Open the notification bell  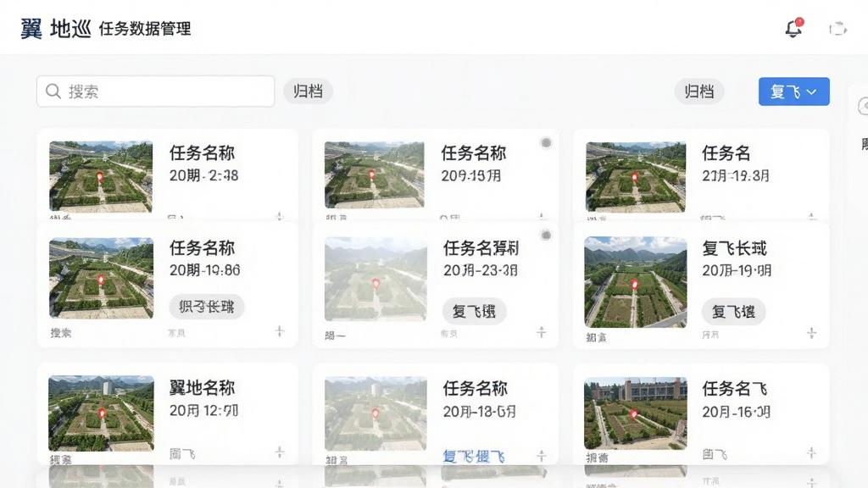point(793,28)
